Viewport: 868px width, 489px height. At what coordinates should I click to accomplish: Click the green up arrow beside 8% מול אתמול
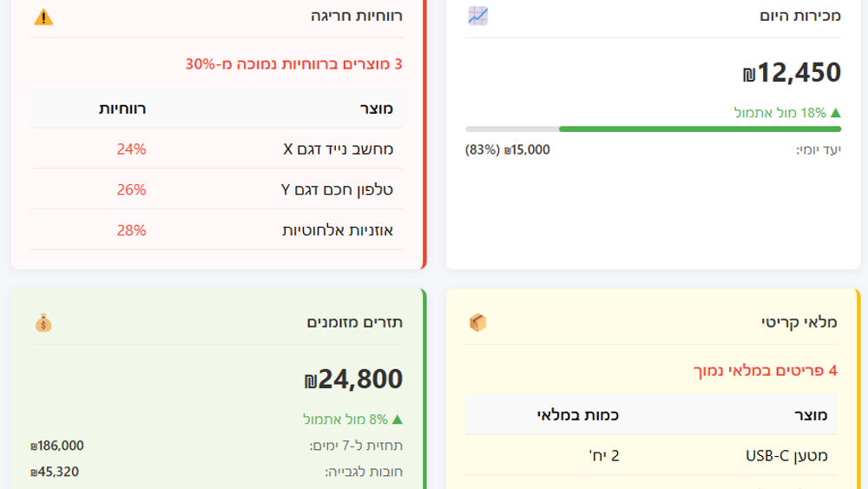[398, 420]
